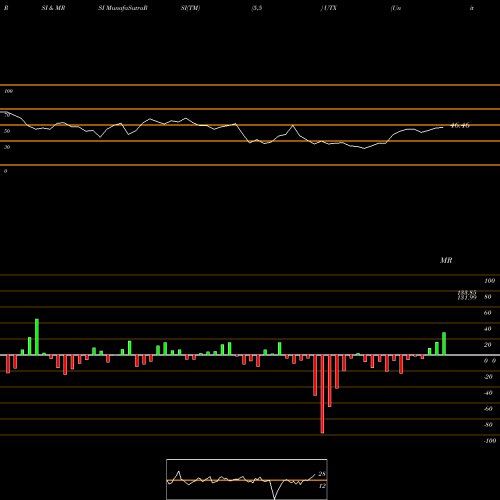The width and height of the screenshot is (500, 500).
Task: Click MR axis label -100 on right
Action: point(490,441)
